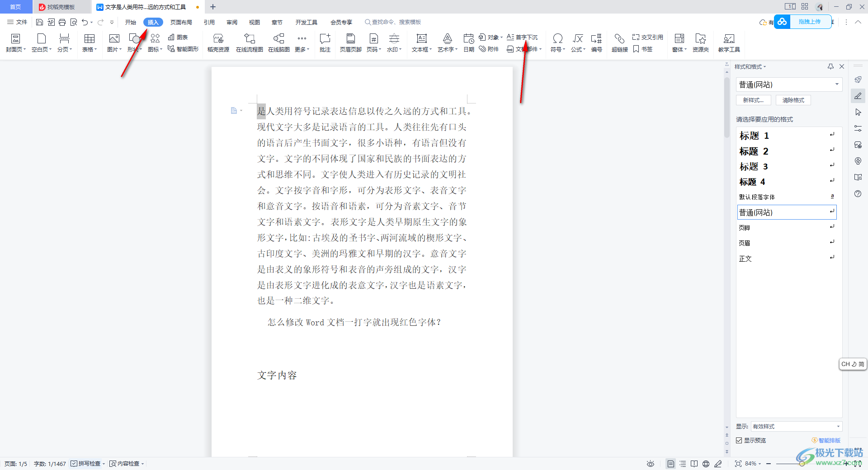Viewport: 868px width, 470px height.
Task: Insert numbering (编号)
Action: coord(597,43)
